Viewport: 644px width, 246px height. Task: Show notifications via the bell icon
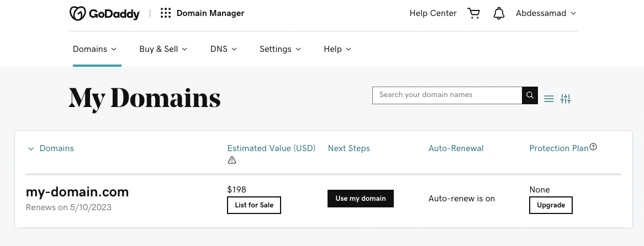499,13
